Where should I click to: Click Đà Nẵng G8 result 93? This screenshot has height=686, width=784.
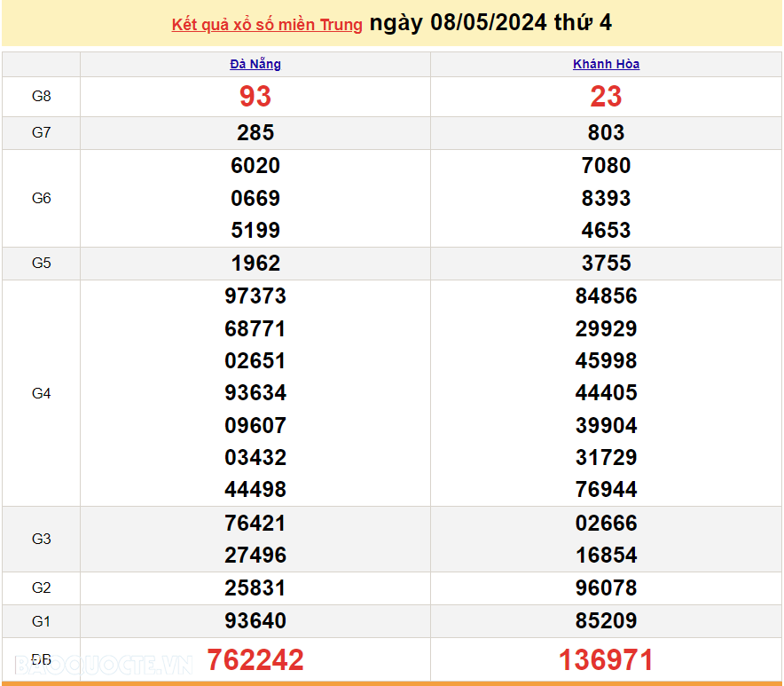point(255,96)
